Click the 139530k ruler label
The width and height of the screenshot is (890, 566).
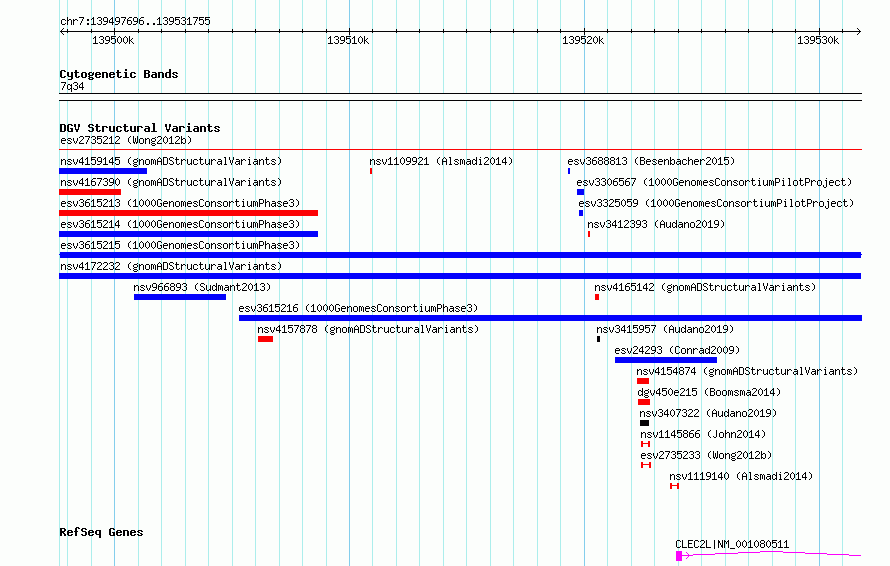[x=818, y=40]
